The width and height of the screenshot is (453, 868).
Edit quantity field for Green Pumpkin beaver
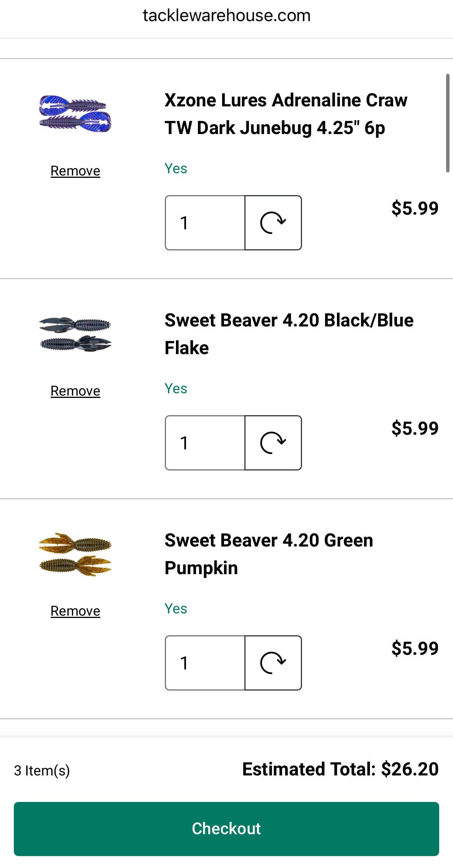[205, 663]
